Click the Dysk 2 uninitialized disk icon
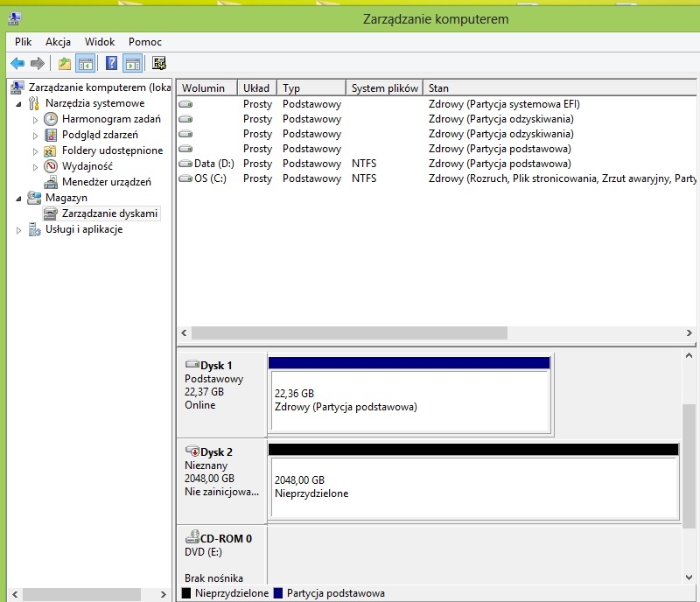 [192, 450]
